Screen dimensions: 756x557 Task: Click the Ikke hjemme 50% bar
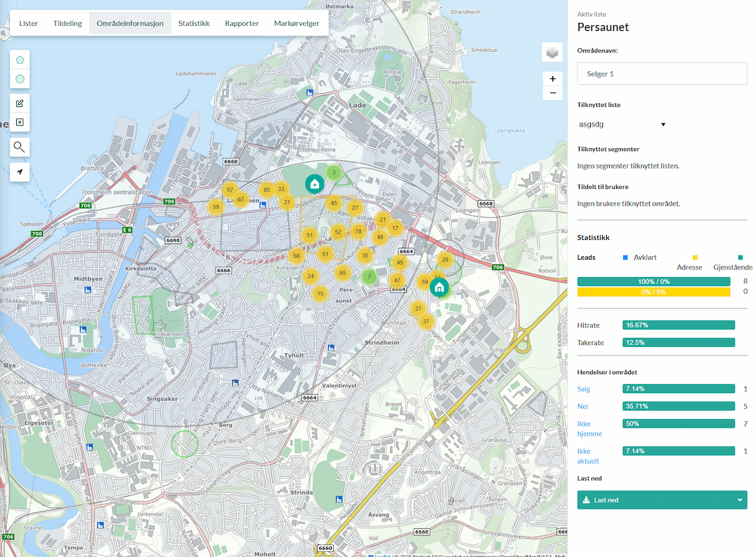pos(679,423)
